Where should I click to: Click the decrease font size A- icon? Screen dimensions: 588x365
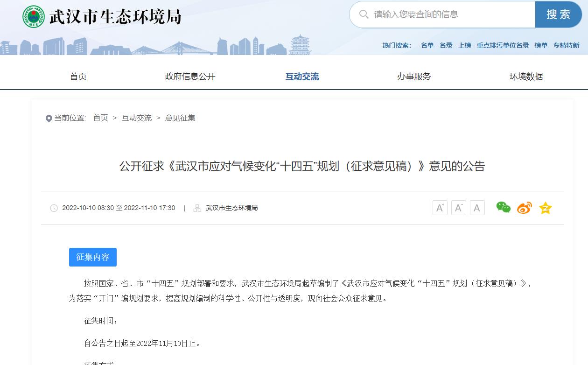pos(458,208)
